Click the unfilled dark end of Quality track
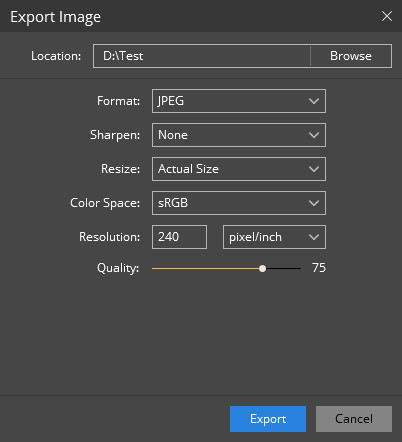This screenshot has width=402, height=442. (x=284, y=268)
